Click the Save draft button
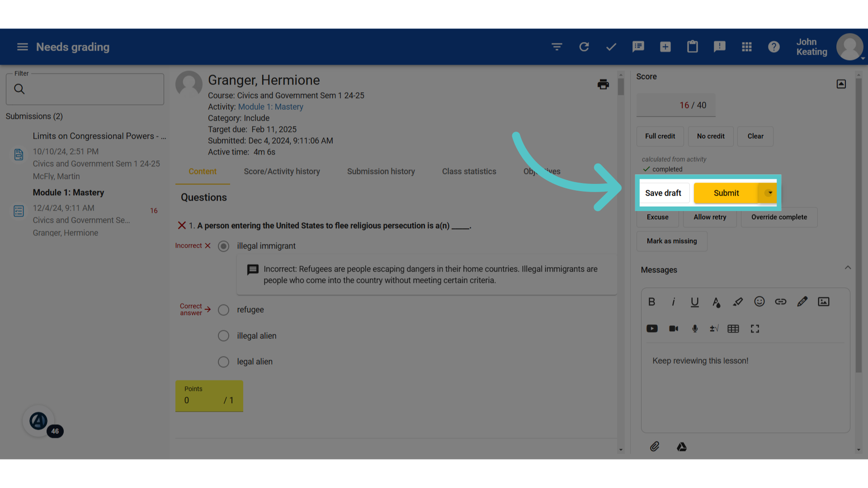 (x=663, y=193)
